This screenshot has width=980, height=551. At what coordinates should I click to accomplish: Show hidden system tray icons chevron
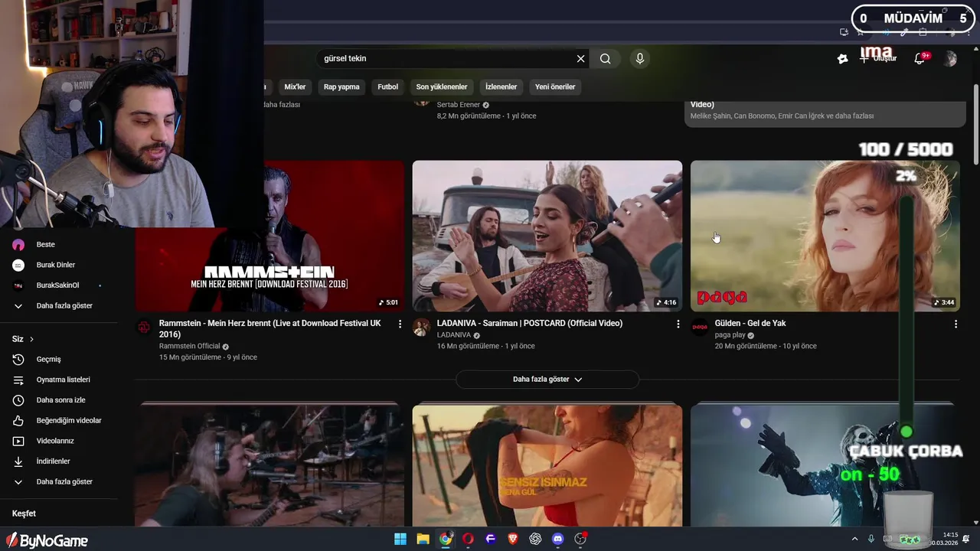[x=855, y=539]
